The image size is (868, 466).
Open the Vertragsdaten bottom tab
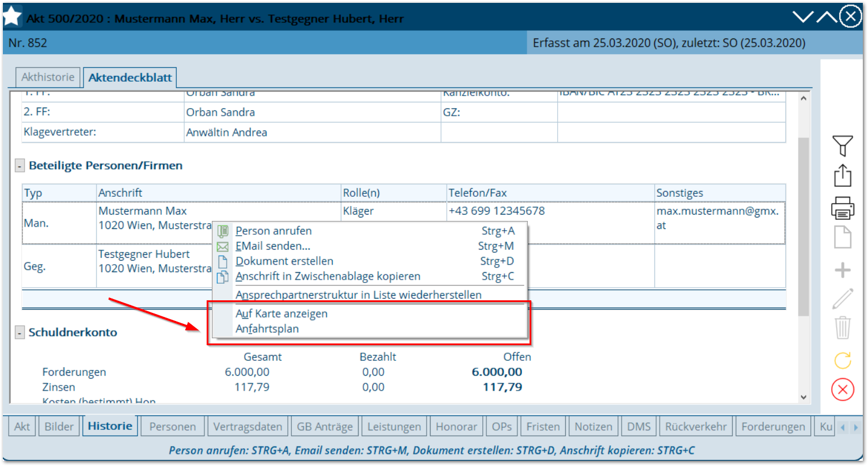click(x=248, y=427)
